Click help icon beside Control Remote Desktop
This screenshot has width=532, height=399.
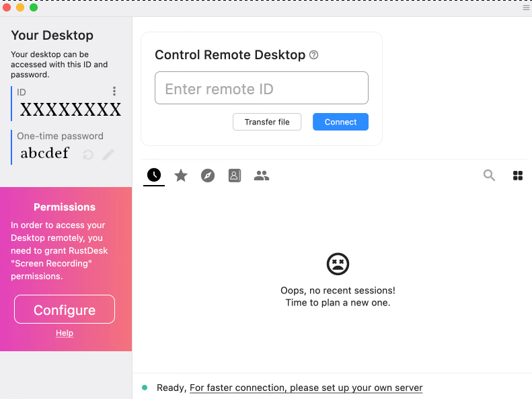(x=313, y=55)
